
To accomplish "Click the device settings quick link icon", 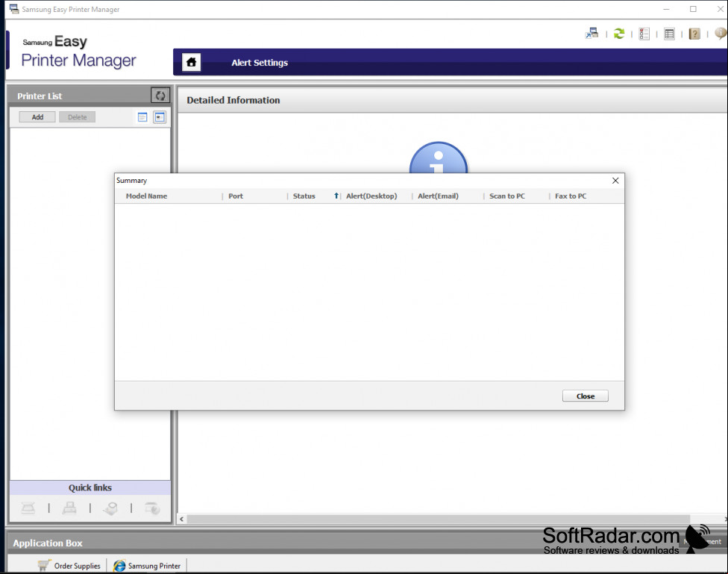I will click(x=152, y=508).
